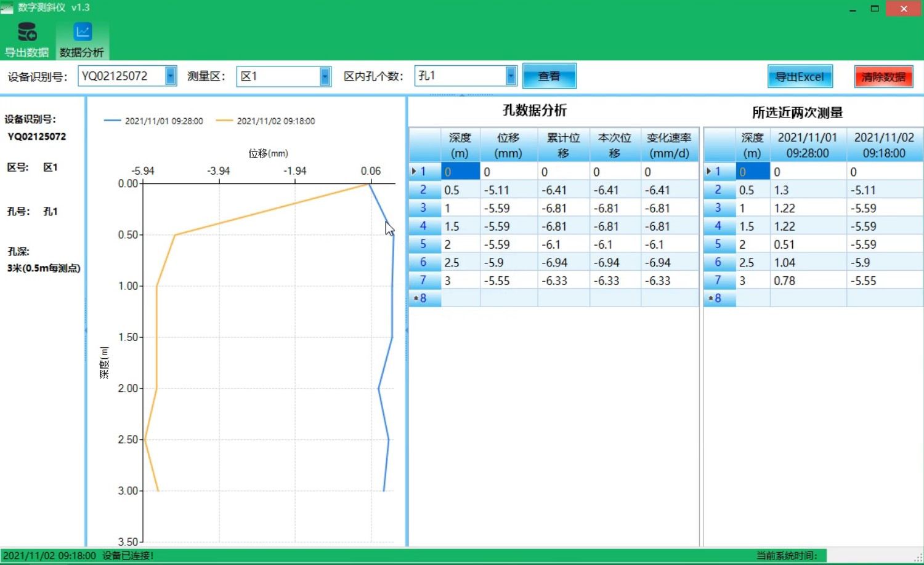Image resolution: width=924 pixels, height=565 pixels.
Task: Select the blue 2021/11/01 legend line
Action: point(113,121)
